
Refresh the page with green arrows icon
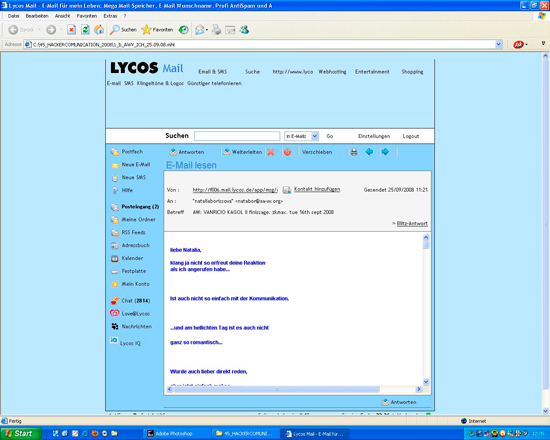pos(85,30)
